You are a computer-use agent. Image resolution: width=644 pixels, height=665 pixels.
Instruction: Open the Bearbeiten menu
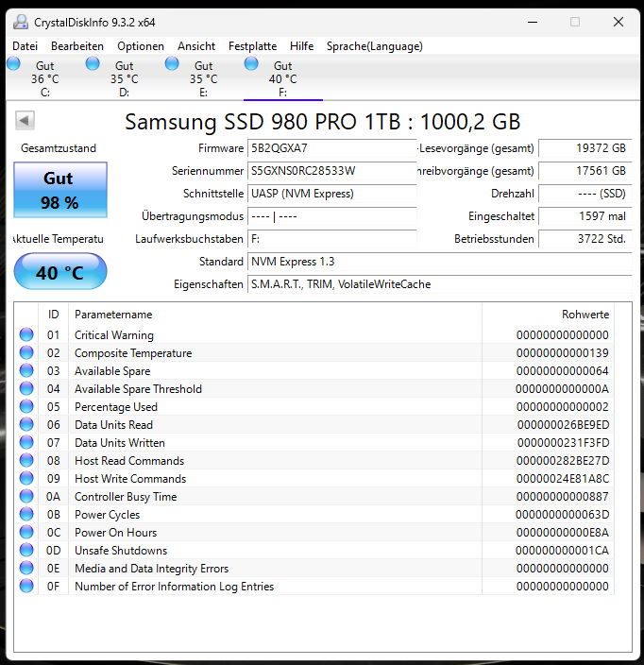pos(77,45)
